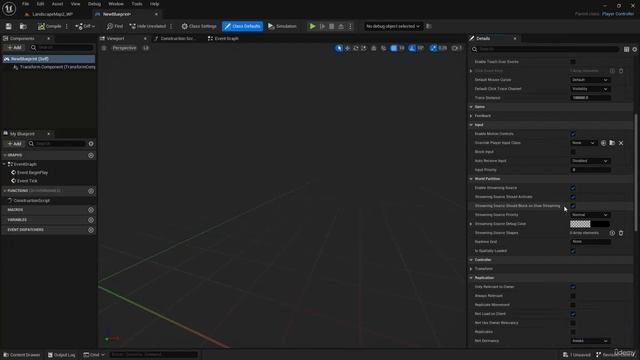Start Simulation from the toolbar
Screen dimensions: 640x360
(282, 26)
